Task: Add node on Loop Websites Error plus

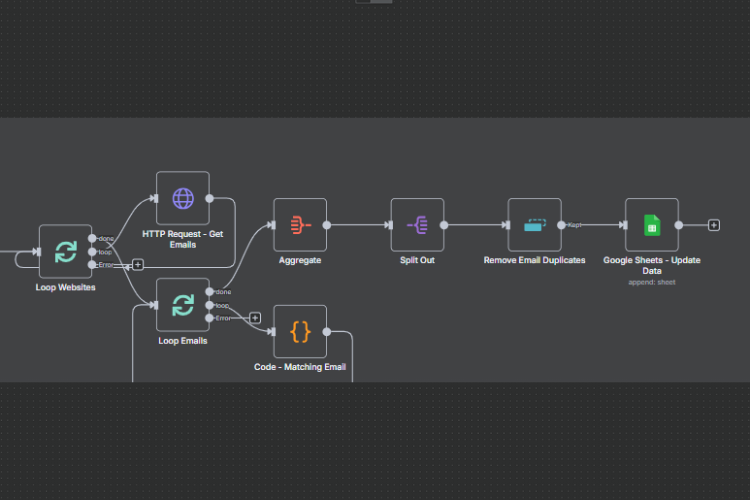Action: click(x=138, y=265)
